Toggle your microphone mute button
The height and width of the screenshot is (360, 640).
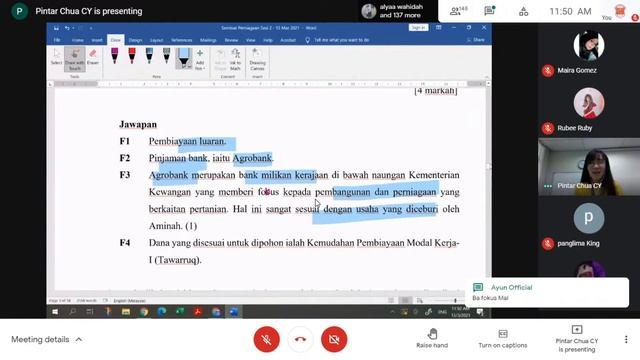[x=267, y=339]
